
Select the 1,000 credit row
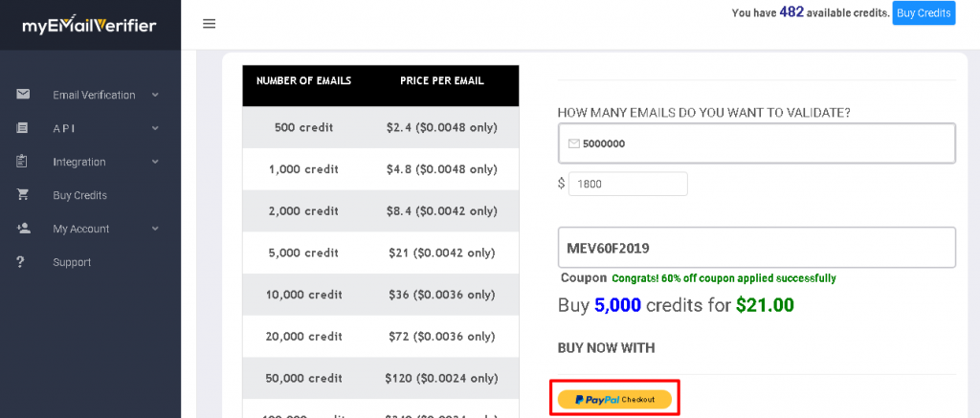tap(381, 169)
